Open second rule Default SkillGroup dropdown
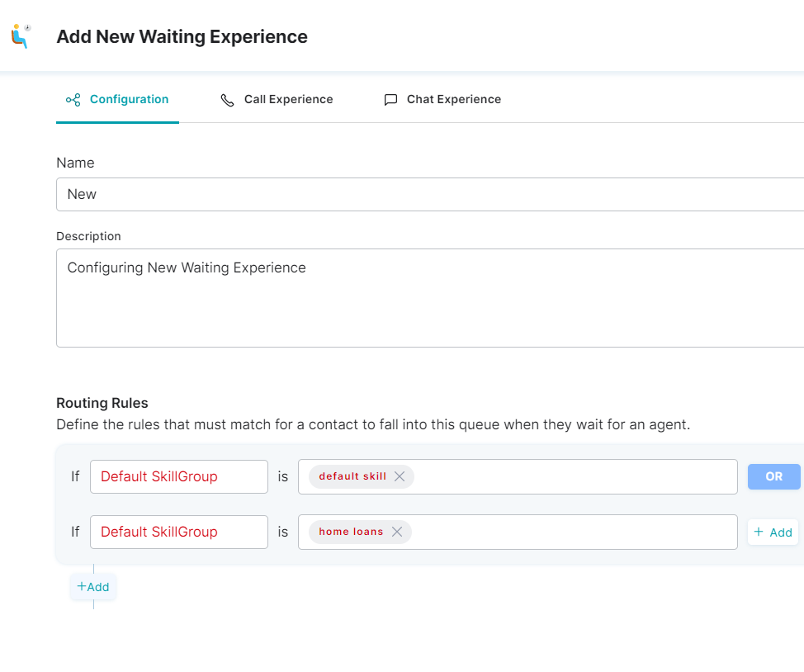The image size is (804, 672). tap(179, 532)
